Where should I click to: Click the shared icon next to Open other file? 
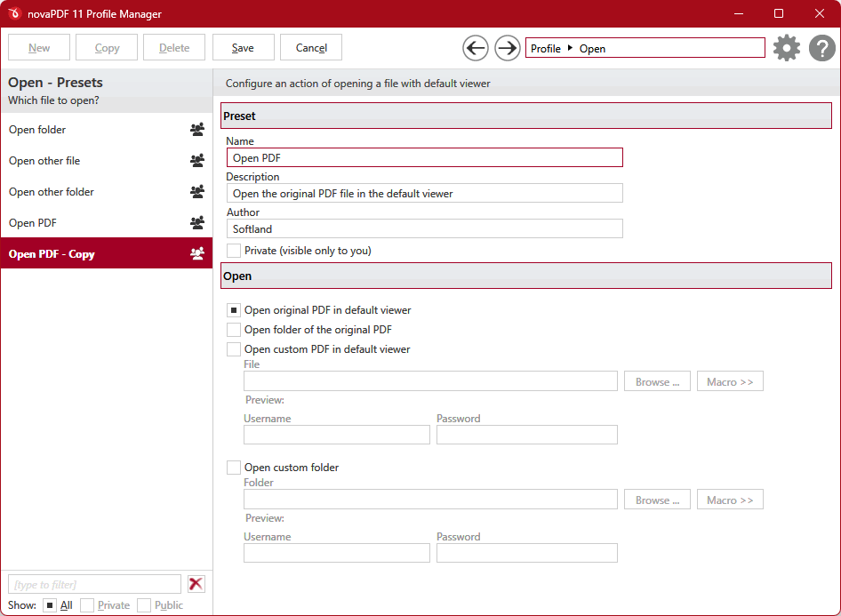(x=196, y=161)
